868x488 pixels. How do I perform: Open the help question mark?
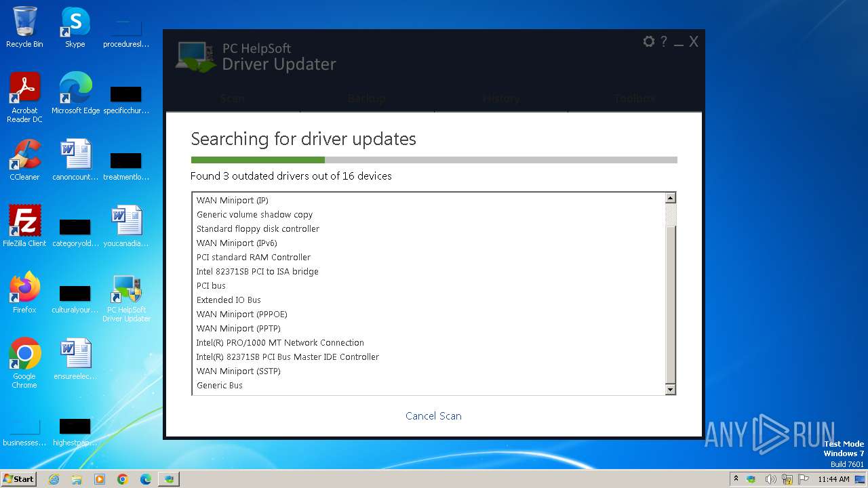[664, 42]
